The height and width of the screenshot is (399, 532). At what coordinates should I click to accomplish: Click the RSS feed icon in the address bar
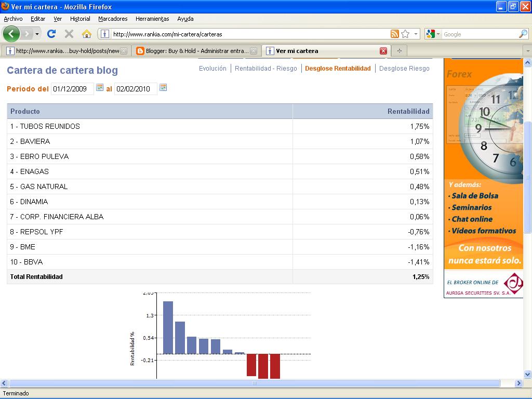(395, 34)
